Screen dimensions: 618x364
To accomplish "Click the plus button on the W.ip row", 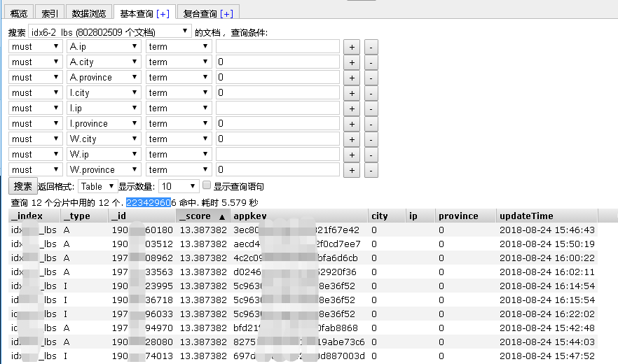I will coord(352,155).
